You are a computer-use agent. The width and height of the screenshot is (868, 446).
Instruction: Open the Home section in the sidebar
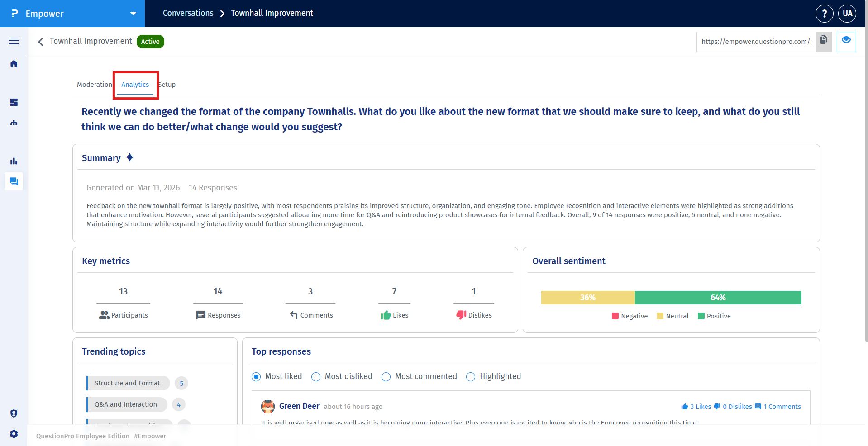point(14,64)
